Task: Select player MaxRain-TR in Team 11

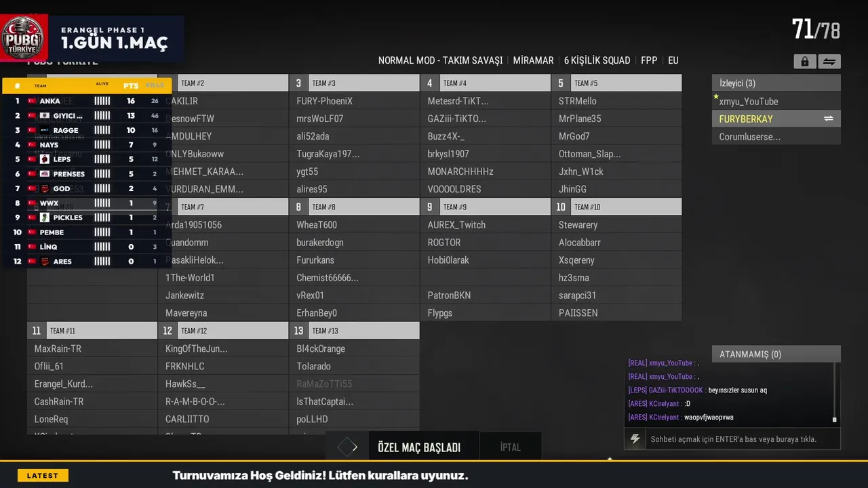Action: pos(92,348)
